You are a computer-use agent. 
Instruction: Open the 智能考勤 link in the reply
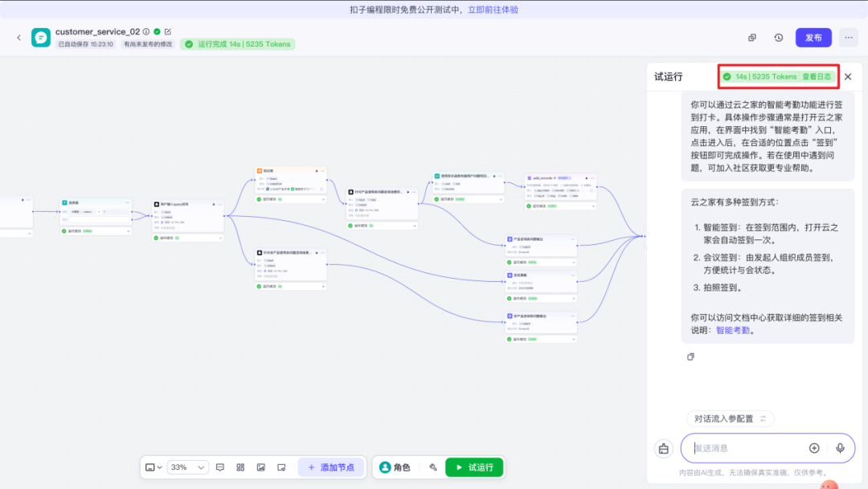[x=732, y=330]
